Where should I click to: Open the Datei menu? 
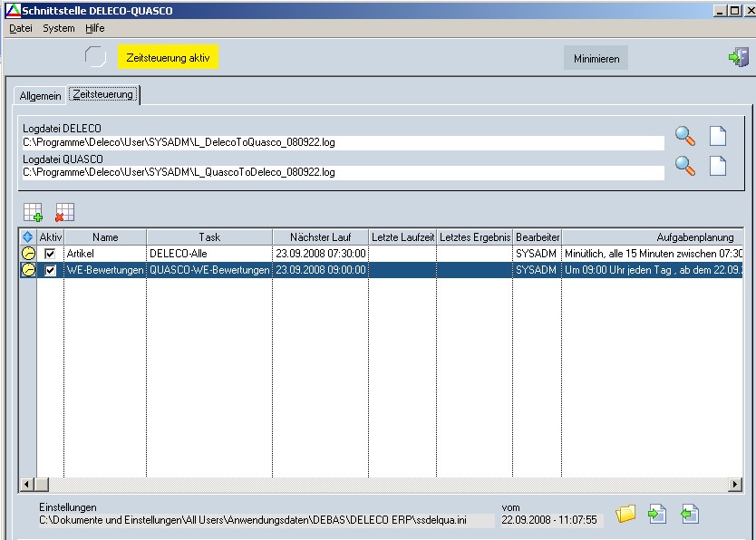[x=21, y=28]
